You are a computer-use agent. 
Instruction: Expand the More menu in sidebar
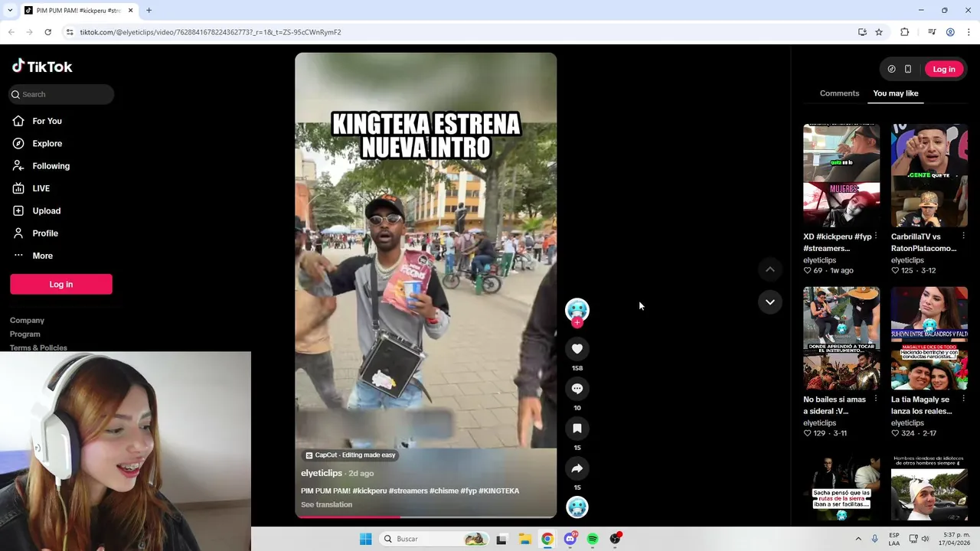click(x=42, y=256)
